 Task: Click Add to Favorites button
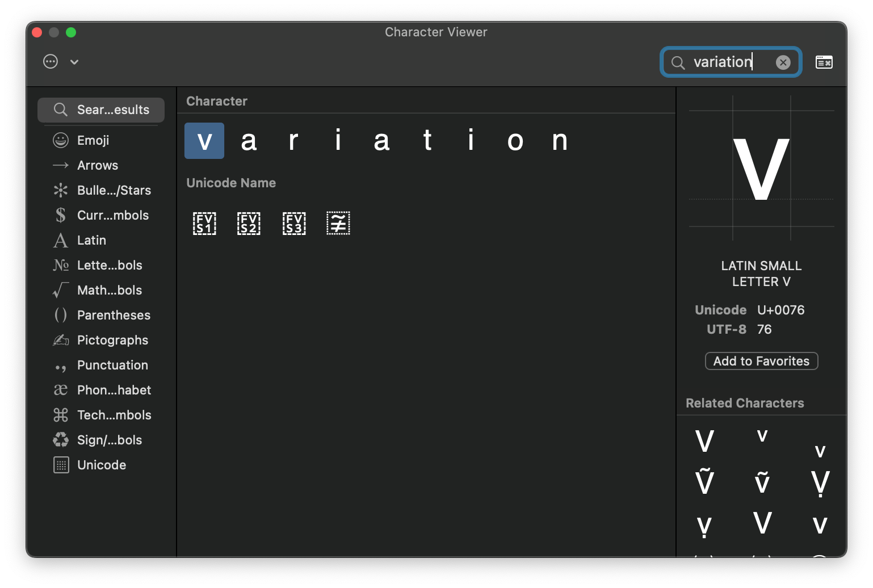click(x=761, y=361)
